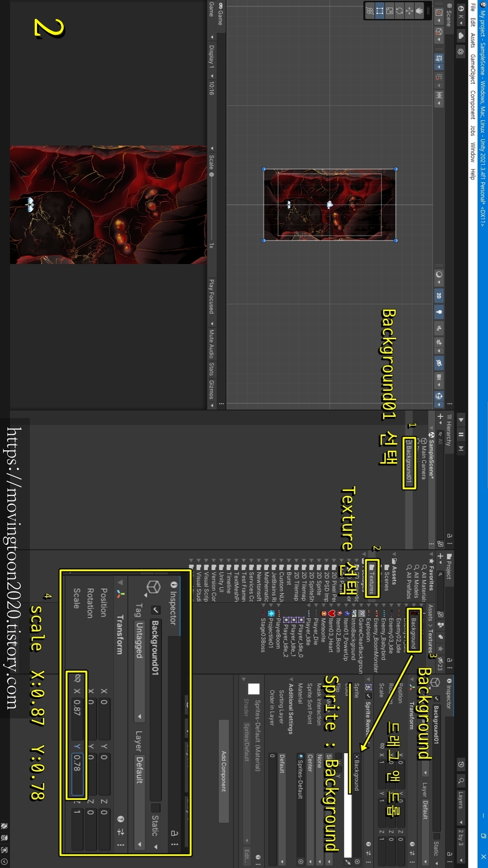488x868 pixels.
Task: Open the Material object picker circle
Action: (x=300, y=862)
